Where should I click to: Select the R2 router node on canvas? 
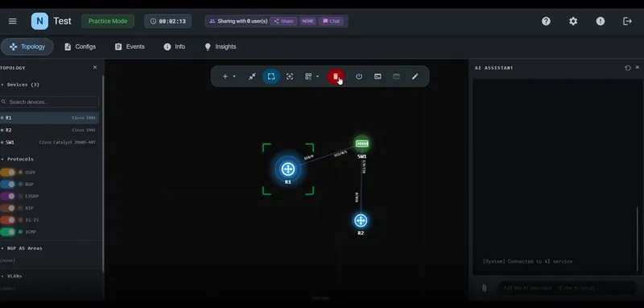pos(361,221)
